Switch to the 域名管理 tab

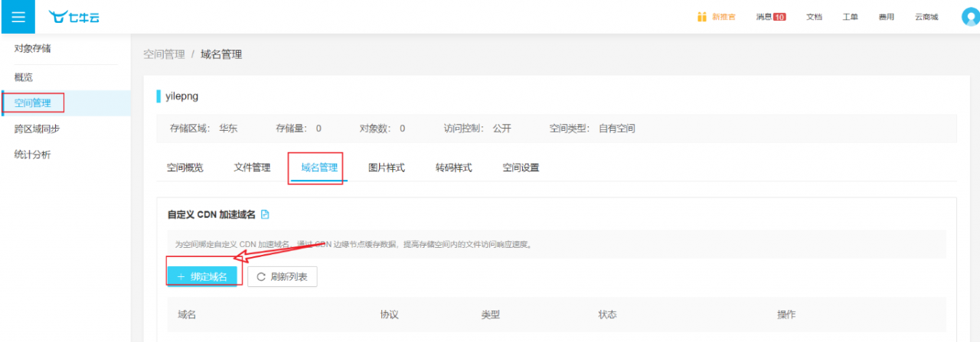click(319, 168)
